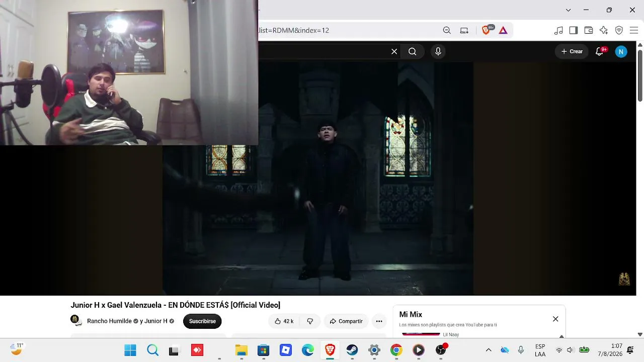The image size is (644, 362).
Task: Click the install app icon in address bar
Action: point(464,30)
